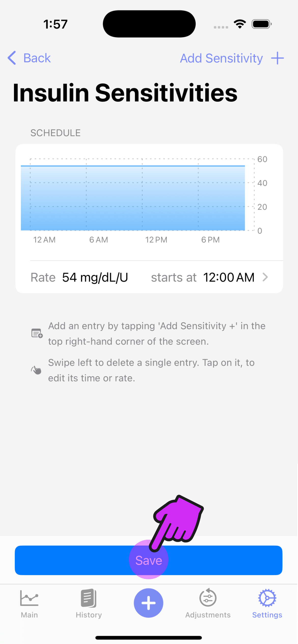298x644 pixels.
Task: Edit the 54 mg/dL/U rate value
Action: point(95,277)
